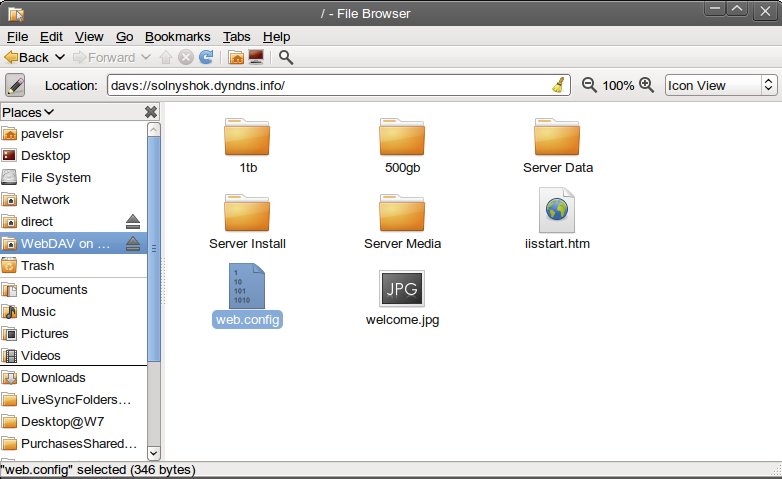Click the sidebar vertical scrollbar thumb

[154, 249]
